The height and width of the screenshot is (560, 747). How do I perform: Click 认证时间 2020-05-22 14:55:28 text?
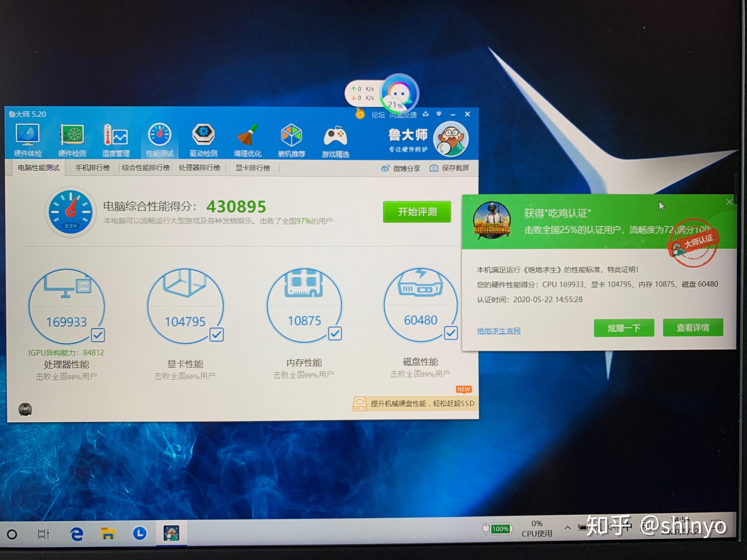click(x=530, y=300)
